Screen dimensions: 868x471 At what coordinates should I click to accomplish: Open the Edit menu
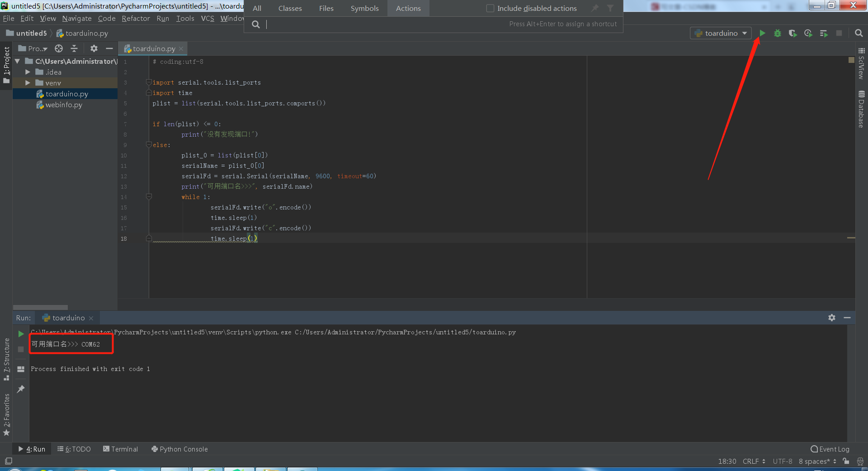27,18
